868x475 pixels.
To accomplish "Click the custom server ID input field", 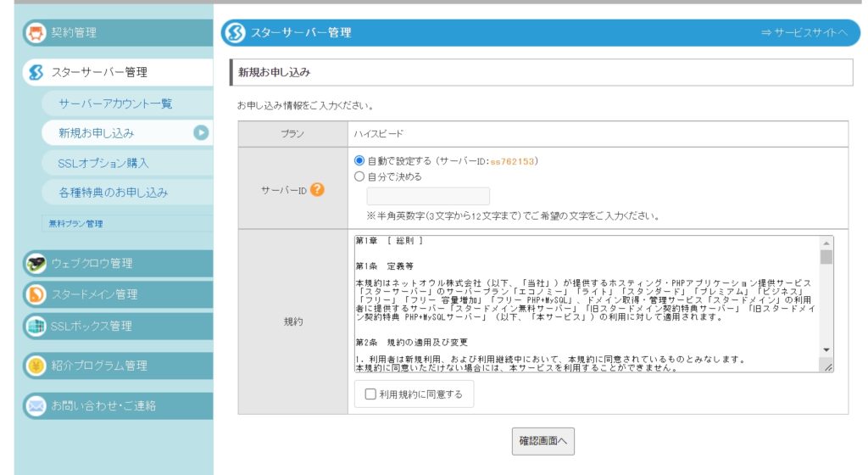I will 428,196.
